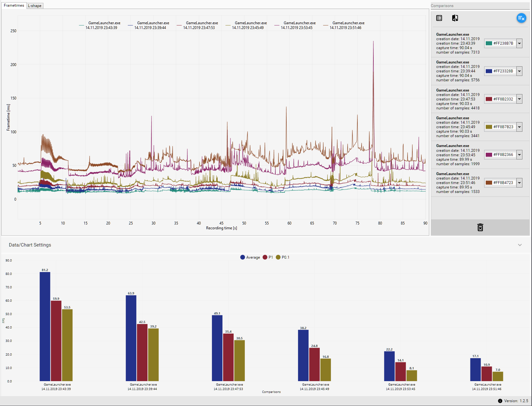The height and width of the screenshot is (406, 532).
Task: Open color dropdown for #FF8B7B23
Action: [520, 127]
